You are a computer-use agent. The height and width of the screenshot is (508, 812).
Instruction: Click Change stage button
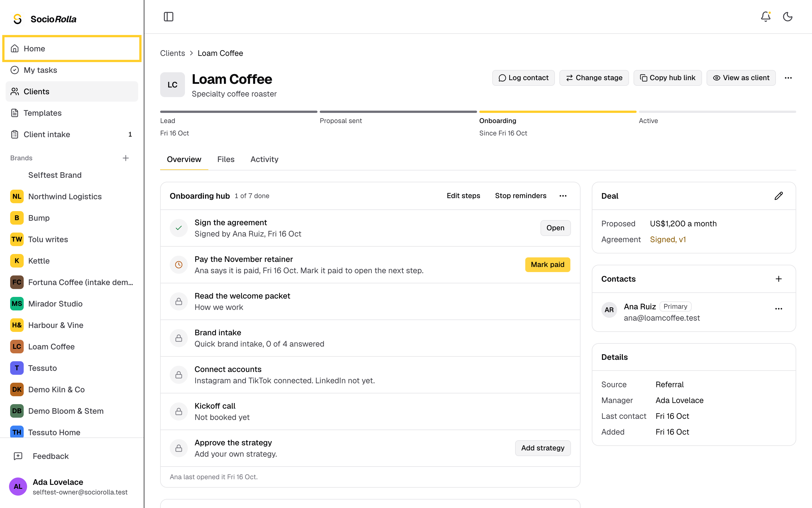[594, 78]
